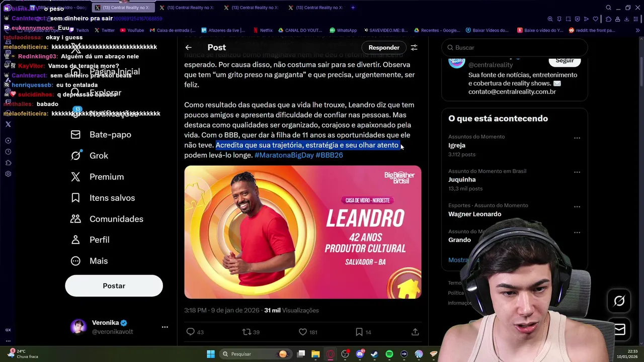The image size is (644, 362).
Task: Open Spotify from the taskbar
Action: tap(389, 354)
